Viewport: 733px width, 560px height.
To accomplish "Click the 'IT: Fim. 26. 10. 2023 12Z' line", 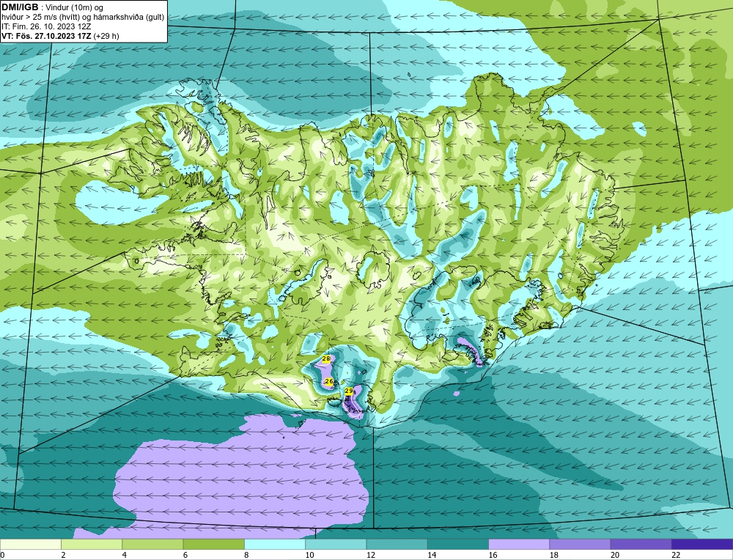I will (47, 26).
